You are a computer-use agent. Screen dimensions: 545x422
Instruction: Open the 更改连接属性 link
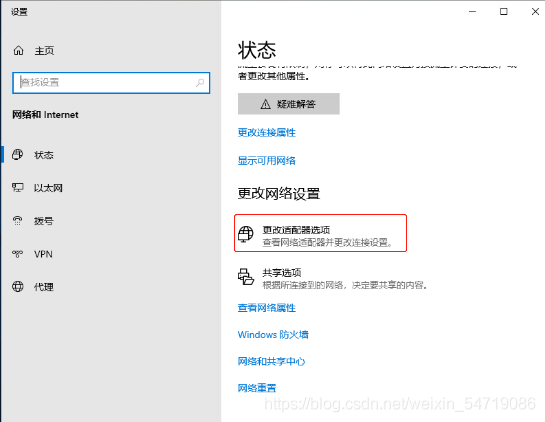pyautogui.click(x=267, y=132)
